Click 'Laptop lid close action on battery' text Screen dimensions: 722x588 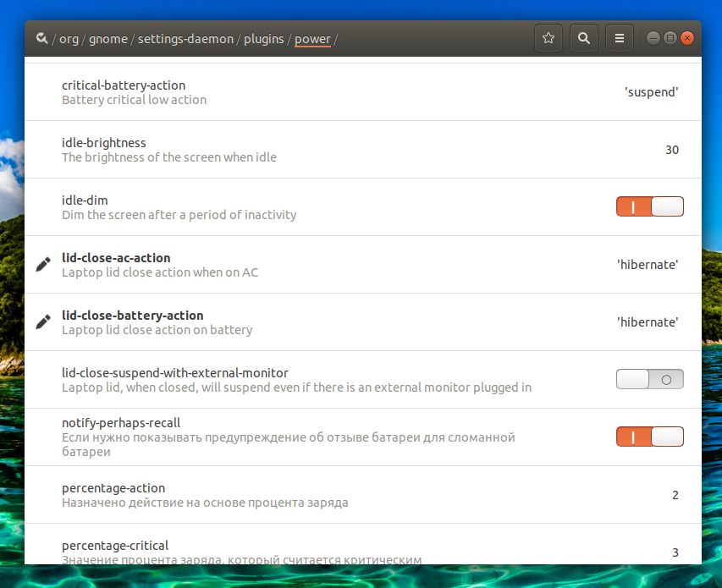tap(157, 330)
